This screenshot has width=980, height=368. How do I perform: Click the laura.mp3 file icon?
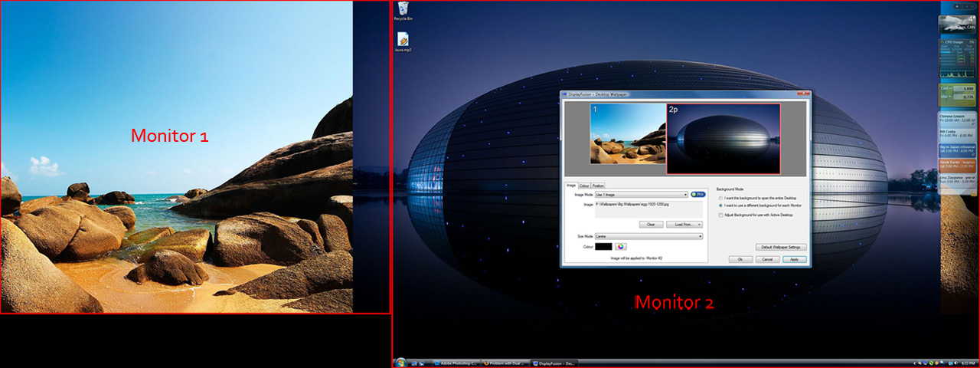(403, 40)
